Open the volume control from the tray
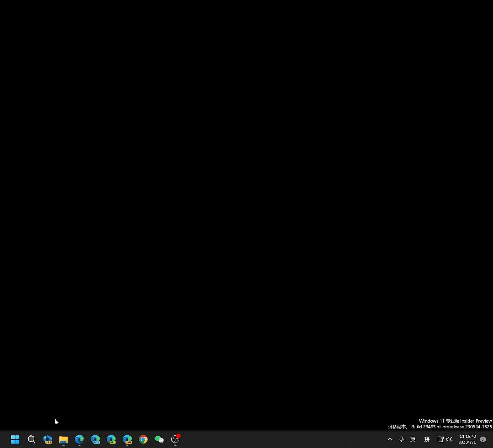493x448 pixels. pos(450,439)
